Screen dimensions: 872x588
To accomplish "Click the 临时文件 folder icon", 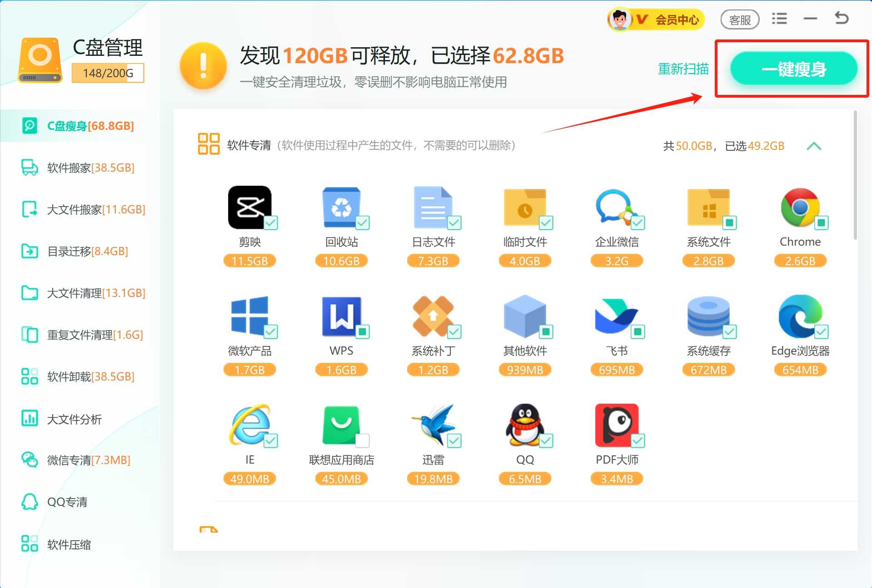I will click(525, 207).
